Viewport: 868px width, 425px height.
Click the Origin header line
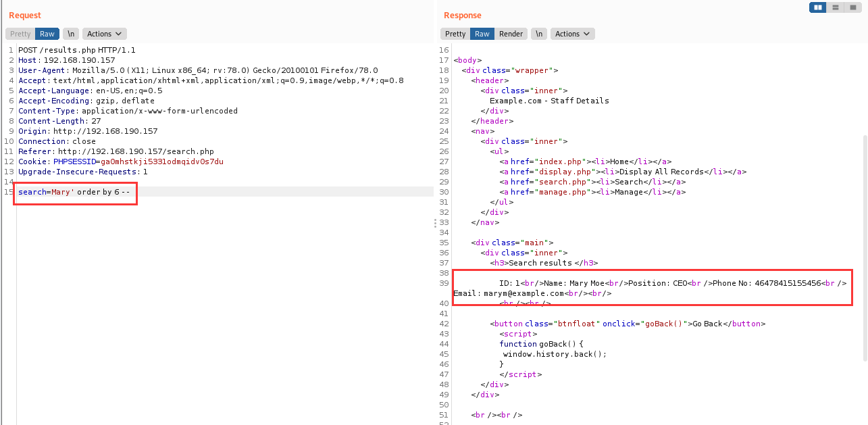88,131
